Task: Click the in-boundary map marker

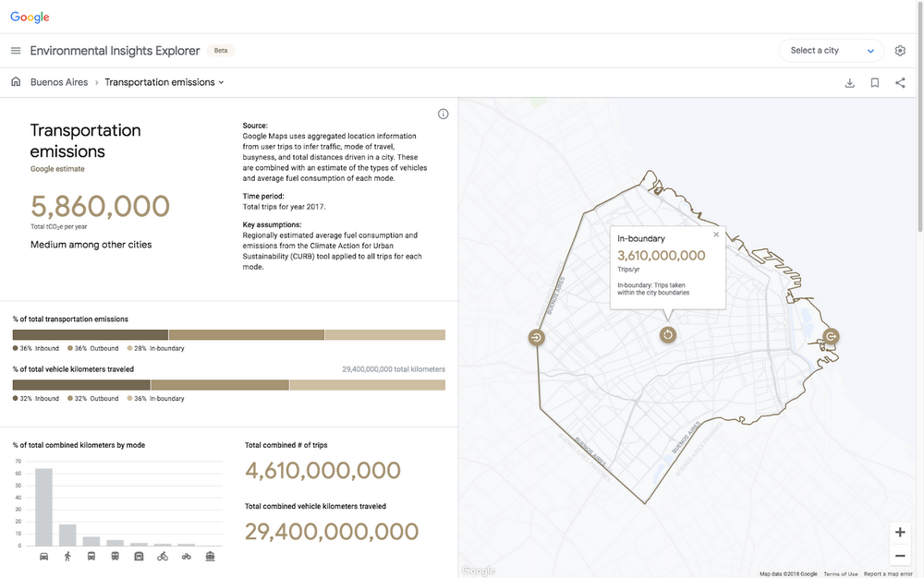Action: (668, 335)
